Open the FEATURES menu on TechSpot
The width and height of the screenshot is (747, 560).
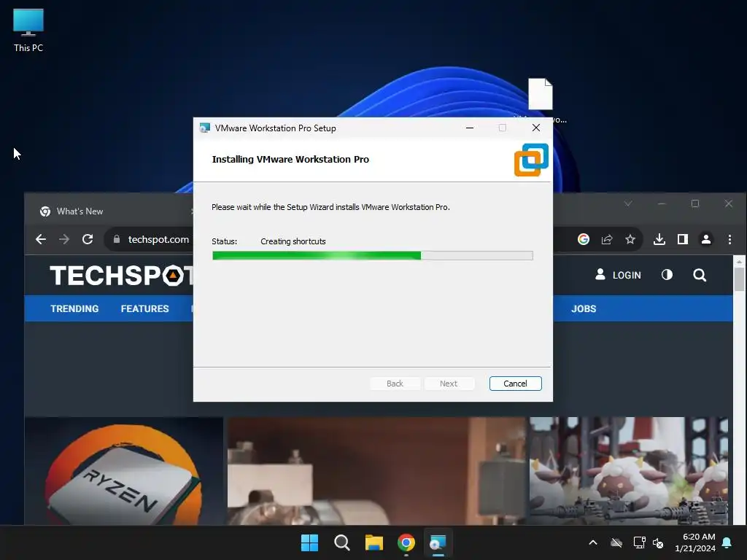(145, 308)
